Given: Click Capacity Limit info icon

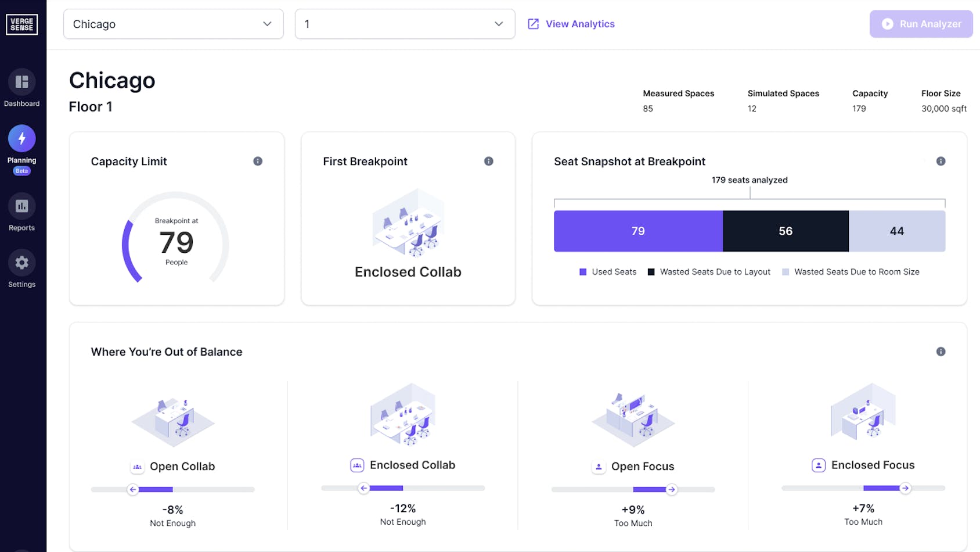Looking at the screenshot, I should (258, 162).
